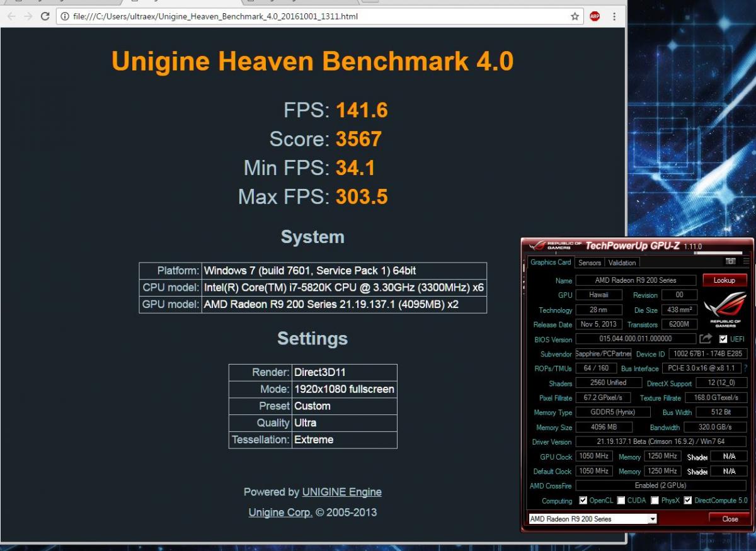This screenshot has height=551, width=756.
Task: Click the GPU Name field in GPU-Z
Action: tap(636, 280)
